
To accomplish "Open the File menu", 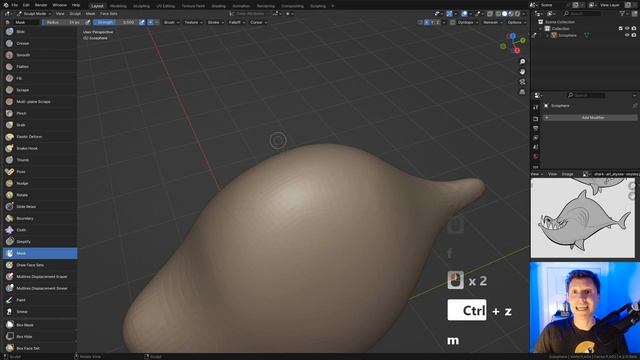I will tap(14, 5).
